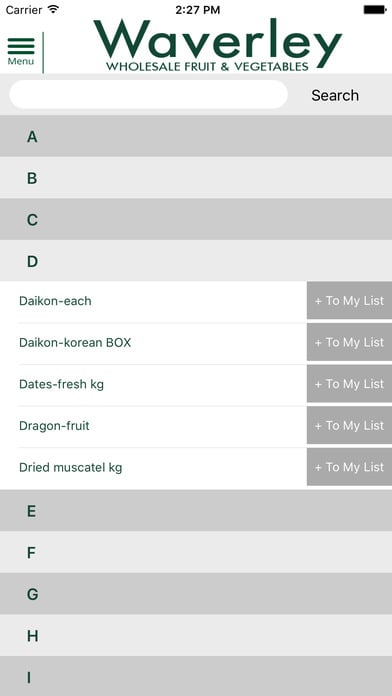Add Dragon-fruit to My List
This screenshot has width=392, height=696.
pos(349,426)
